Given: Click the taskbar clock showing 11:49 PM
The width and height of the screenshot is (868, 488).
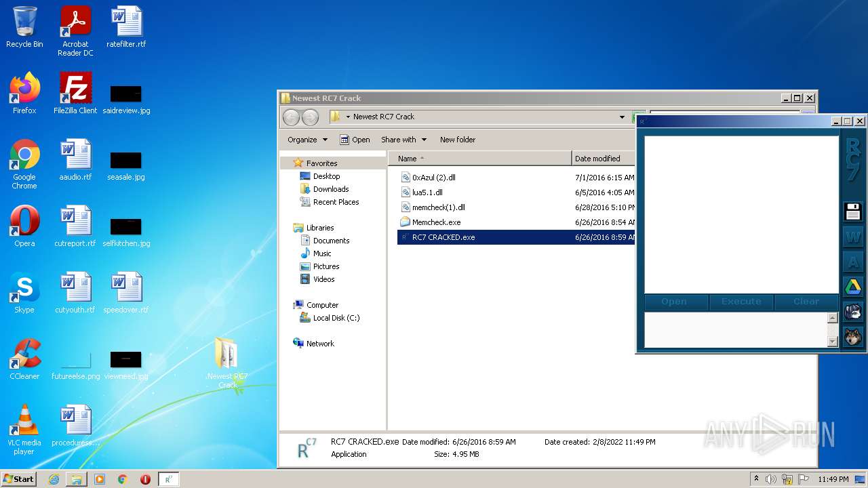Looking at the screenshot, I should coord(833,479).
